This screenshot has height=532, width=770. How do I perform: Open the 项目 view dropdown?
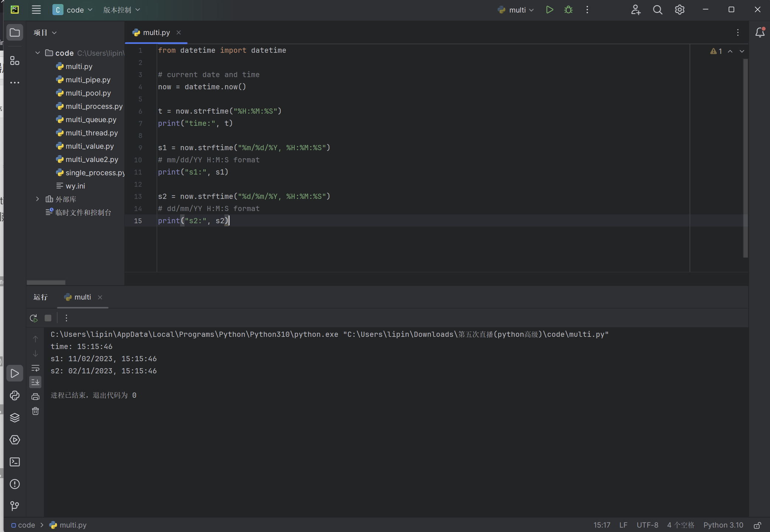tap(45, 32)
